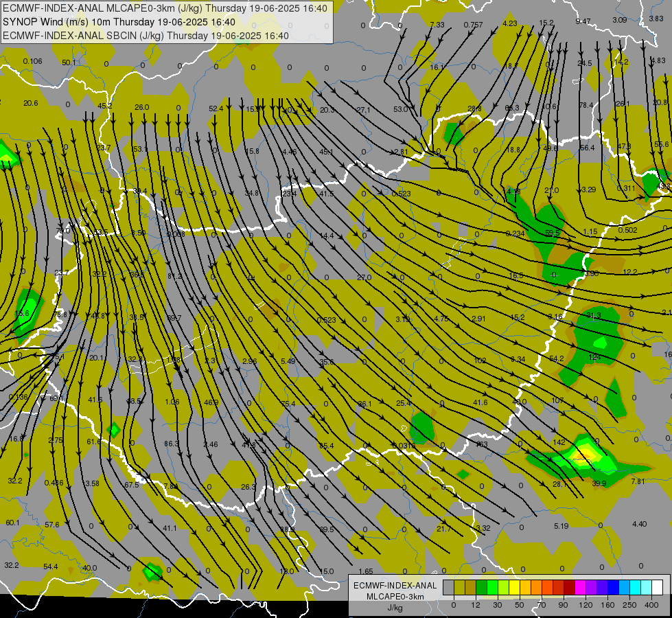Click the dark red legend swatch
672x618 pixels.
point(569,588)
